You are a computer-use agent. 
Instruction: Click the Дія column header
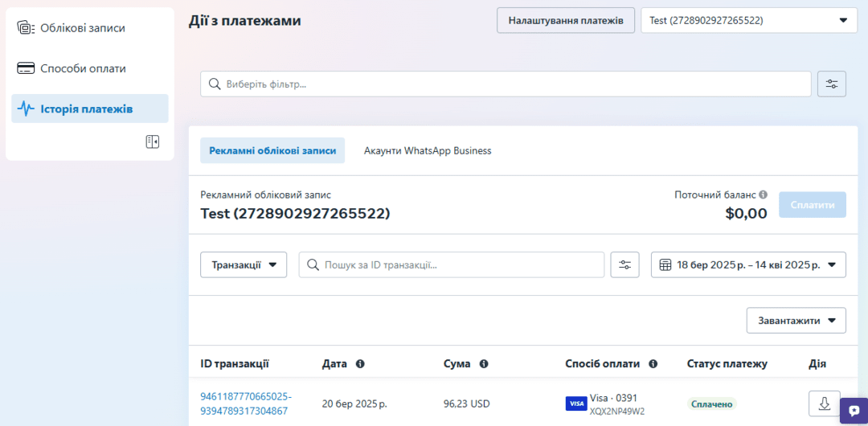coord(817,364)
